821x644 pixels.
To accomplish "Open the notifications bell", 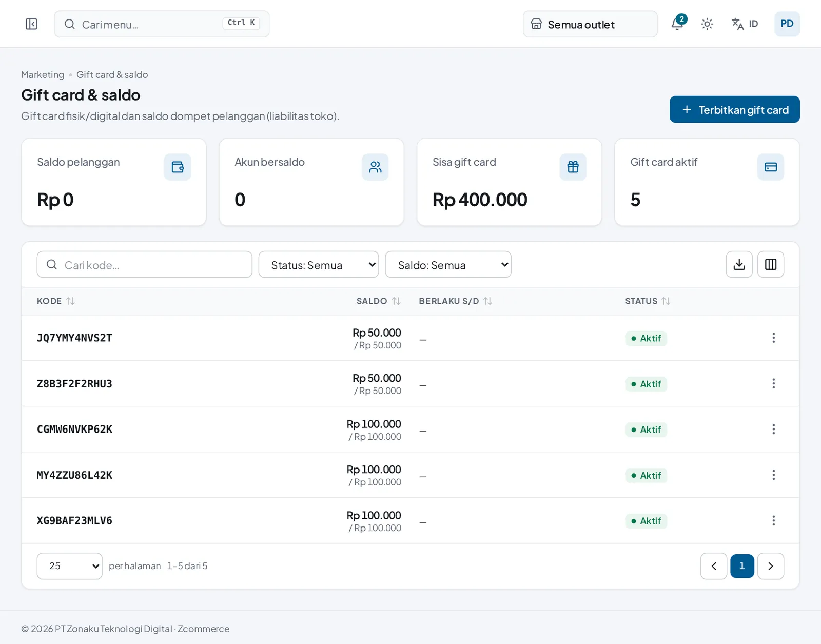I will point(677,24).
